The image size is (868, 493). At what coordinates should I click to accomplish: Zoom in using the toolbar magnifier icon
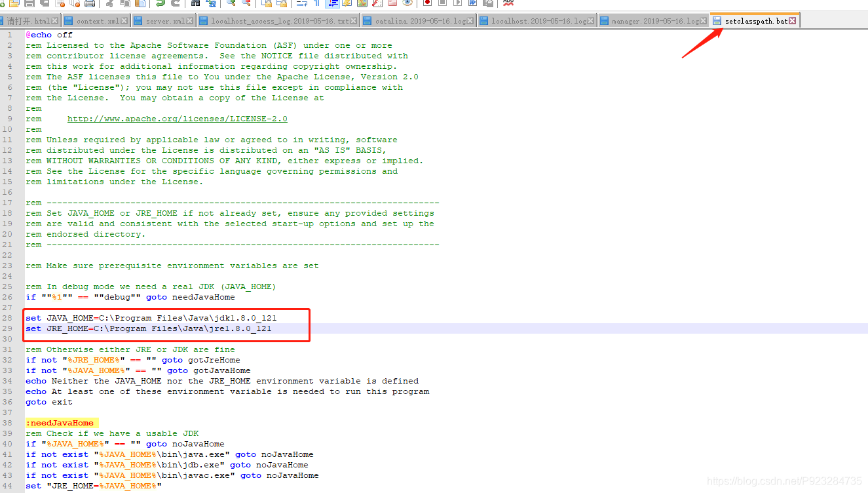[x=231, y=3]
